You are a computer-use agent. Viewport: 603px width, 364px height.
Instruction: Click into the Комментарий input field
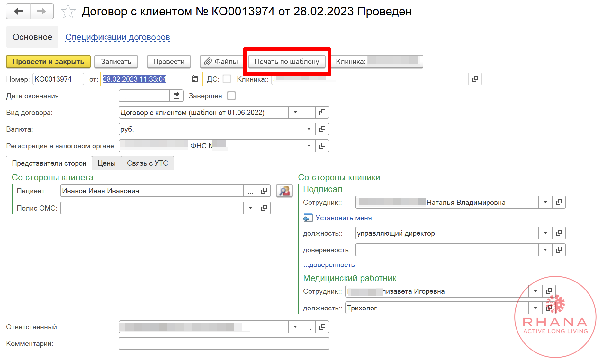click(x=224, y=343)
